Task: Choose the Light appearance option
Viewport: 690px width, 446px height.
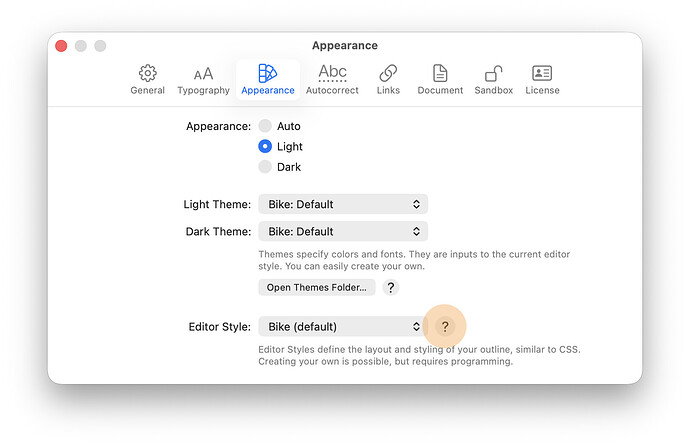Action: coord(265,146)
